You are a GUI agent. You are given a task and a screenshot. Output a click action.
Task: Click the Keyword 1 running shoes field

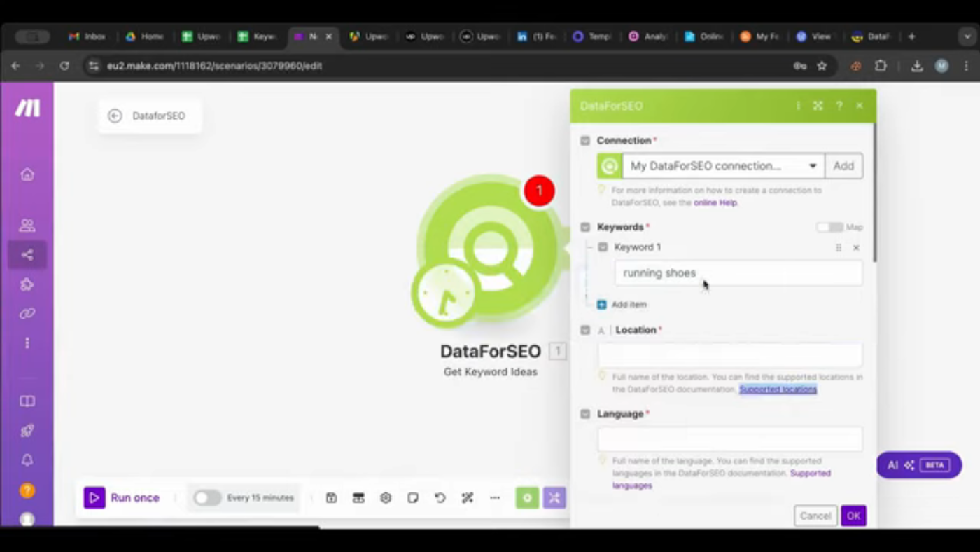[738, 273]
